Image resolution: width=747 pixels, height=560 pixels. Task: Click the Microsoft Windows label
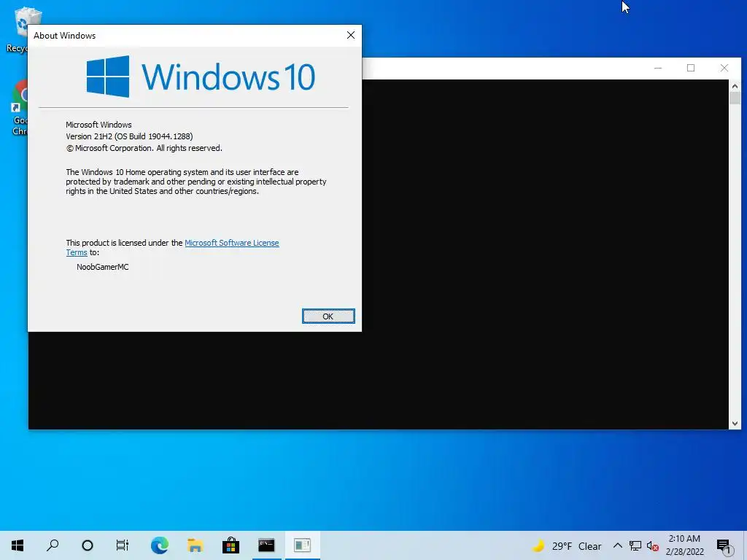[x=98, y=125]
